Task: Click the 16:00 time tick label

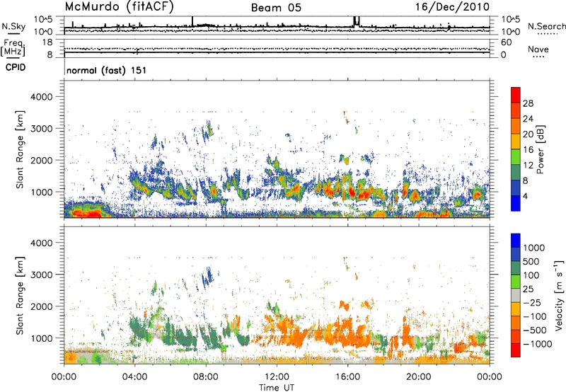Action: [x=347, y=377]
